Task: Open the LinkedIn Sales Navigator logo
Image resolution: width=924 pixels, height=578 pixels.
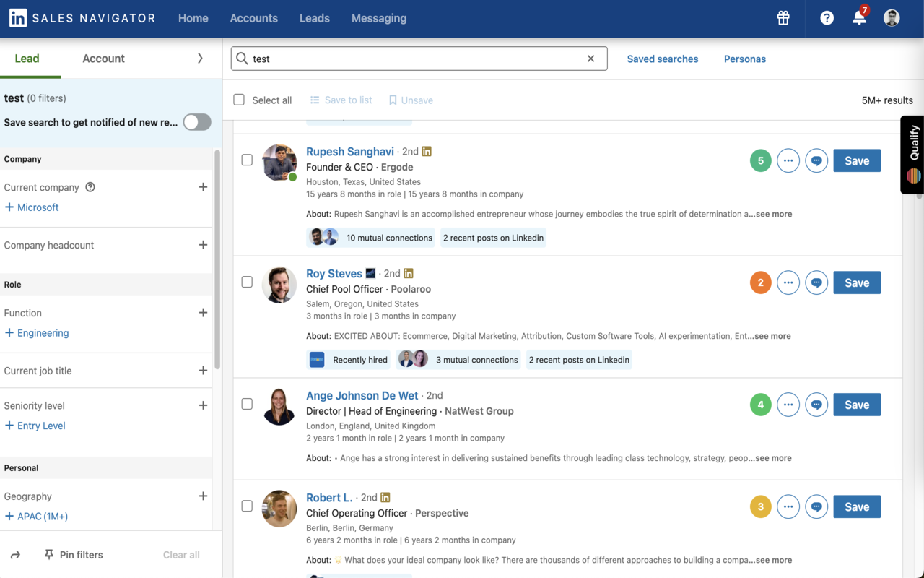Action: coord(82,18)
